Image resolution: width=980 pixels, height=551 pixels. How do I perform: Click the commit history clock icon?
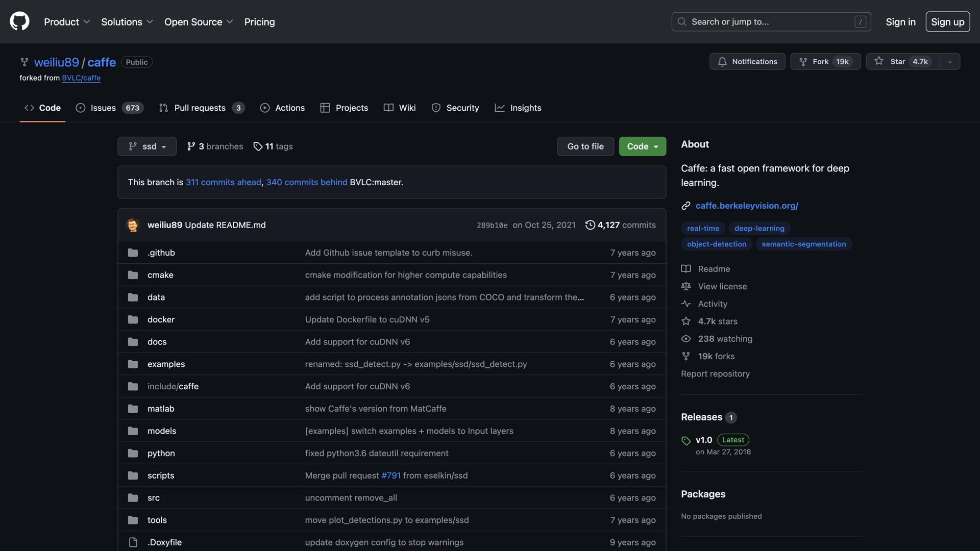click(x=590, y=225)
